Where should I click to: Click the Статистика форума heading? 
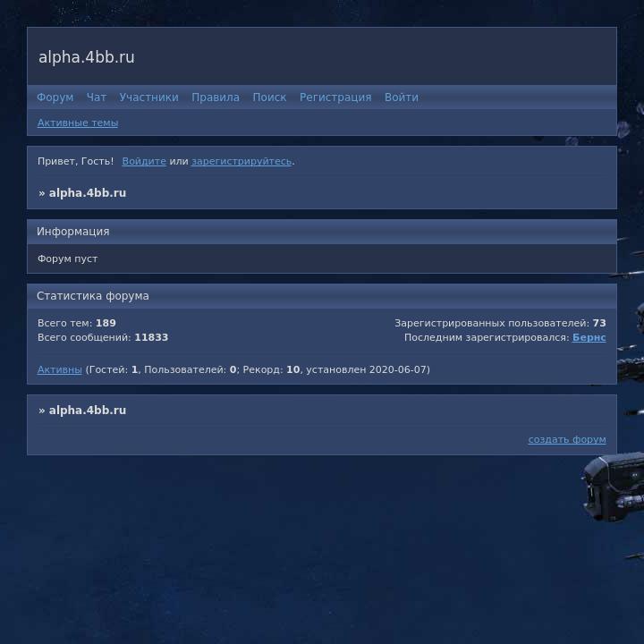[x=93, y=296]
